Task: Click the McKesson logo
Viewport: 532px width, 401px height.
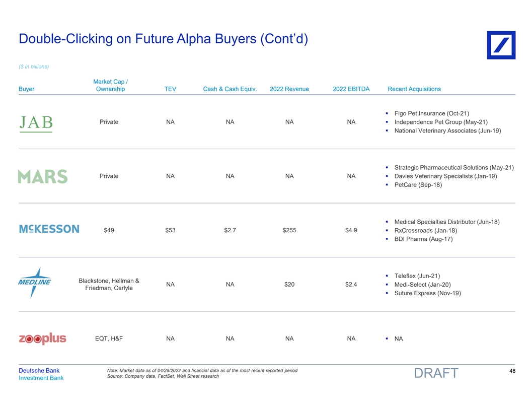Action: pyautogui.click(x=49, y=229)
